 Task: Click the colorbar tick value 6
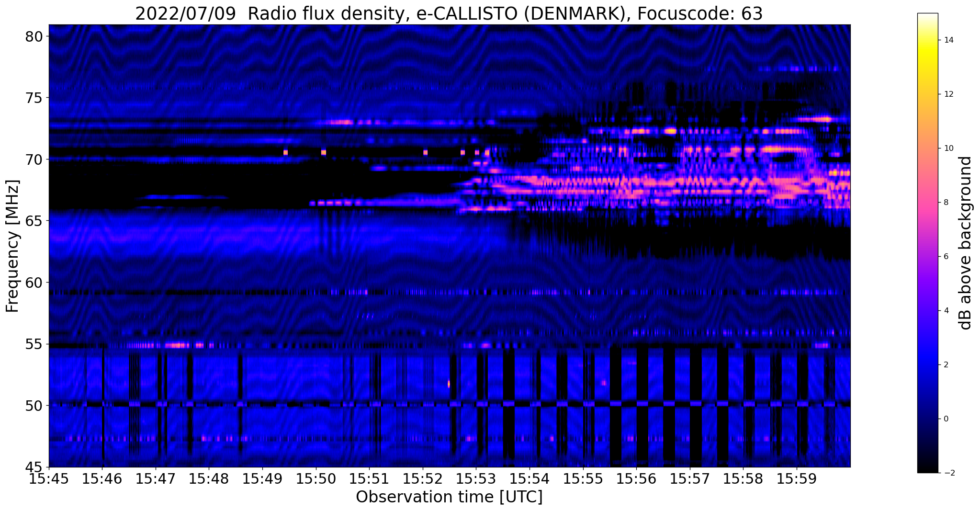coord(946,257)
